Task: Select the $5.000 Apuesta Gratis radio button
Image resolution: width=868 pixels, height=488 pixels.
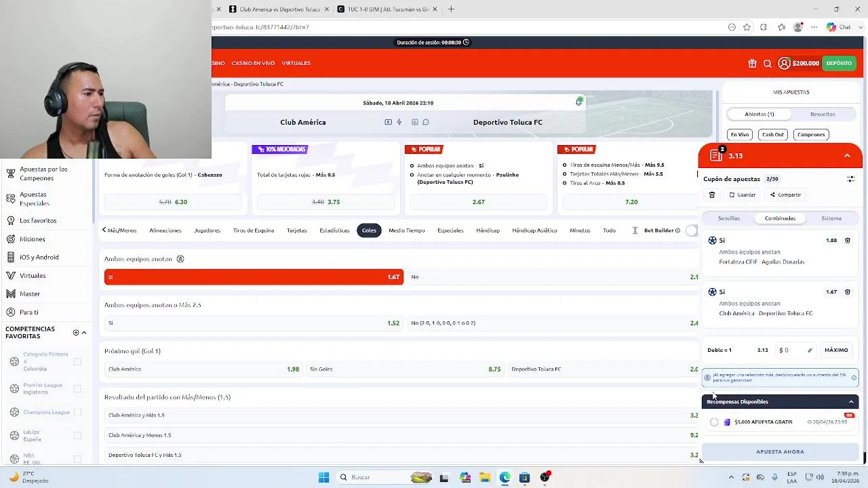Action: (714, 422)
